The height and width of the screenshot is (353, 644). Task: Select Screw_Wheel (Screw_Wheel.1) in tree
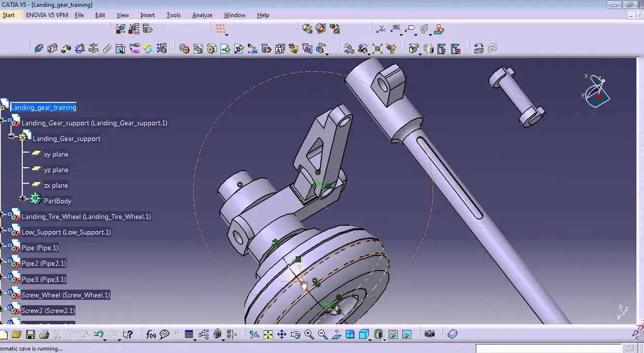(x=66, y=295)
